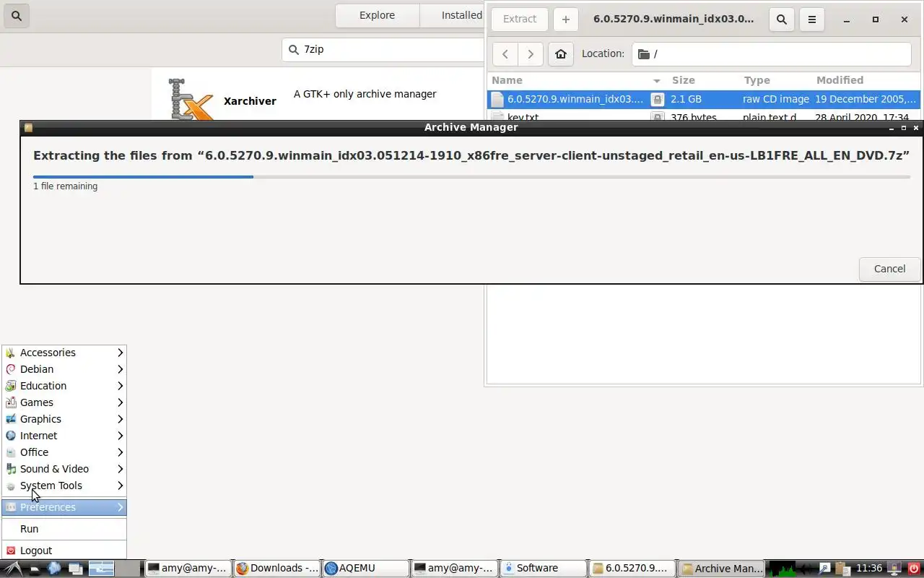Click the search icon in Software window
Image resolution: width=924 pixels, height=578 pixels.
17,15
